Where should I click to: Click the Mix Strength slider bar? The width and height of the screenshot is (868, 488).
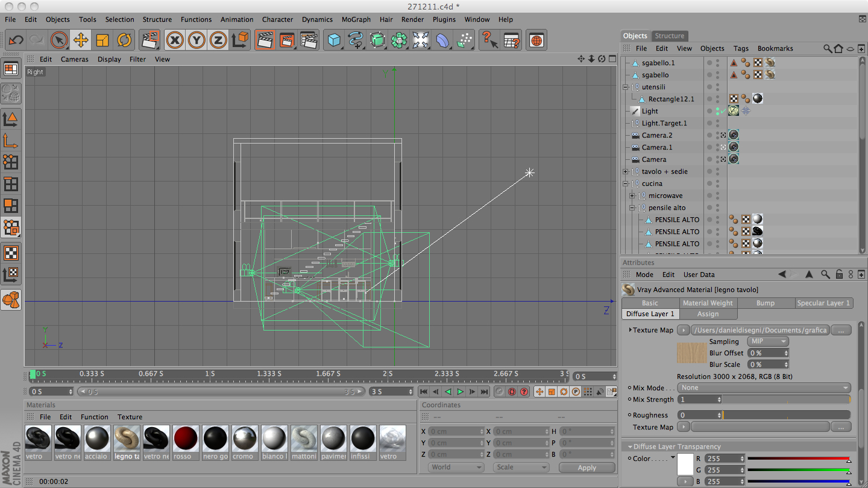786,399
